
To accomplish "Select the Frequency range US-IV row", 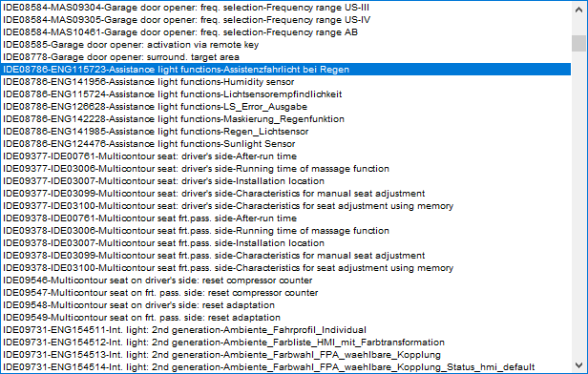I will [x=285, y=20].
